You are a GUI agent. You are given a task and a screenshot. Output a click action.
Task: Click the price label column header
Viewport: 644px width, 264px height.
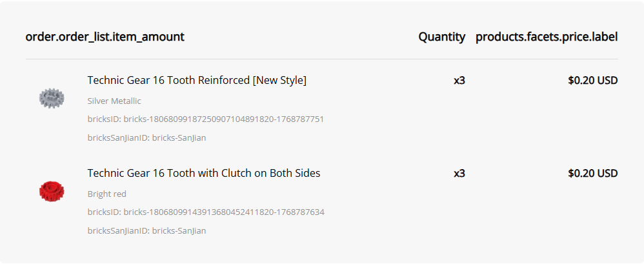(547, 37)
